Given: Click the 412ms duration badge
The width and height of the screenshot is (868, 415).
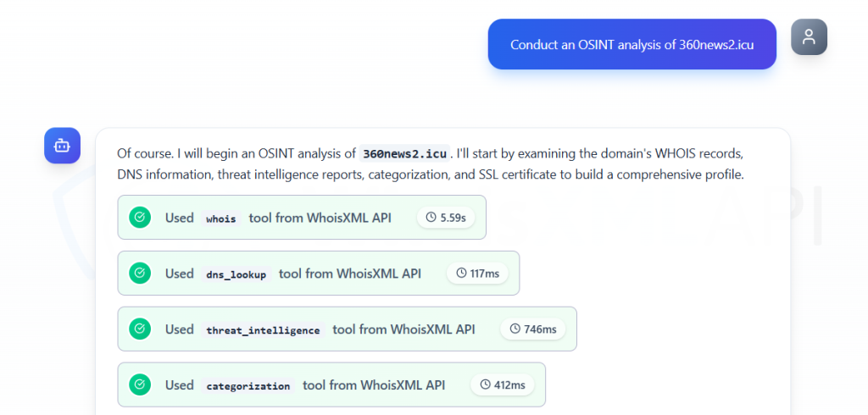Looking at the screenshot, I should [x=503, y=385].
